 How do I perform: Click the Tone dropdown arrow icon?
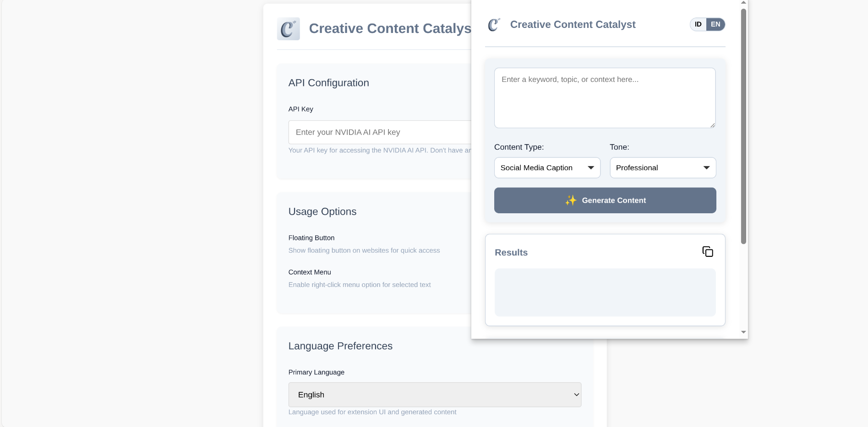pos(706,168)
